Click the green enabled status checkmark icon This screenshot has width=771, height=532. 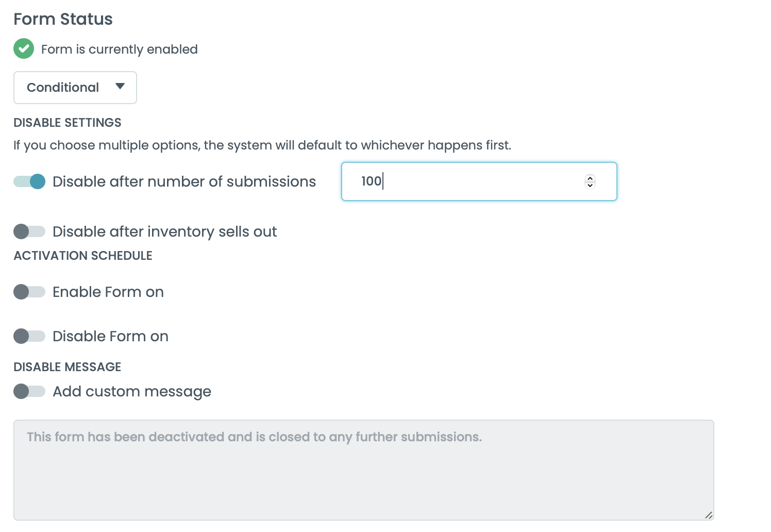23,48
